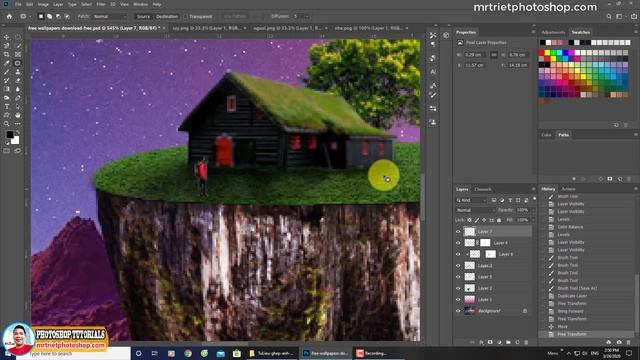Screen dimensions: 640x360
Task: Click the foreground color box
Action: tap(9, 135)
